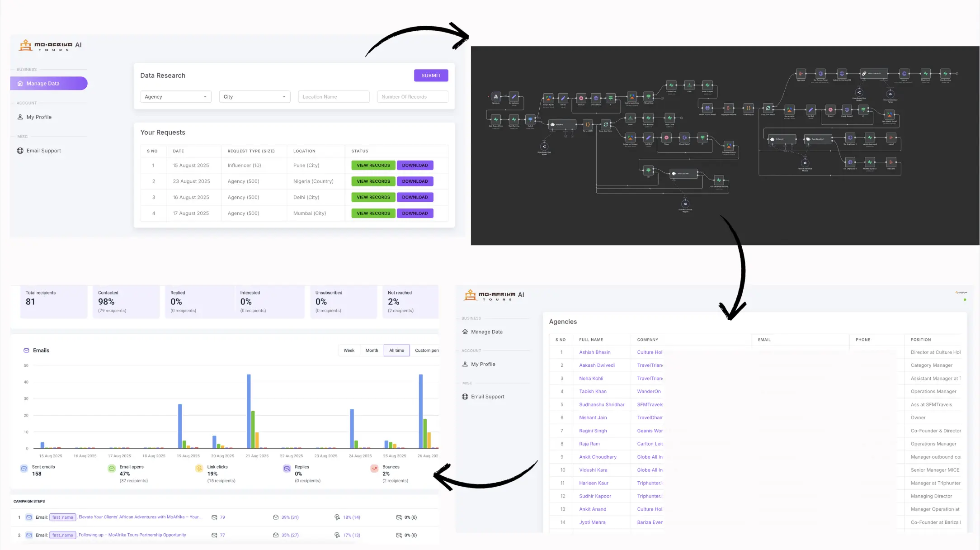Click the MoAfrika AI Tours logo, Data Research page
This screenshot has width=980, height=550.
coord(50,45)
